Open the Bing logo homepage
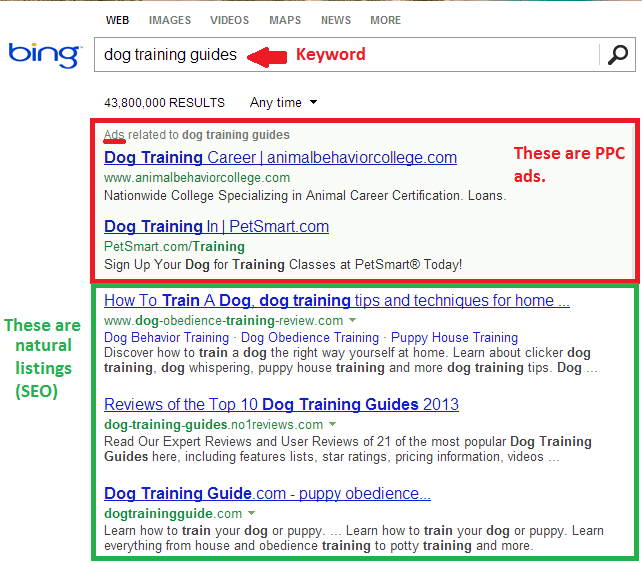 click(45, 55)
